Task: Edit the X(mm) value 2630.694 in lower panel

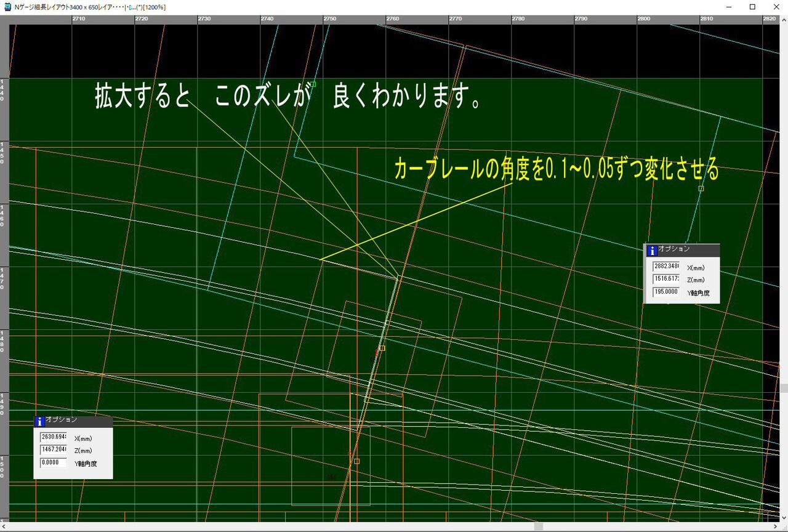Action: (53, 438)
